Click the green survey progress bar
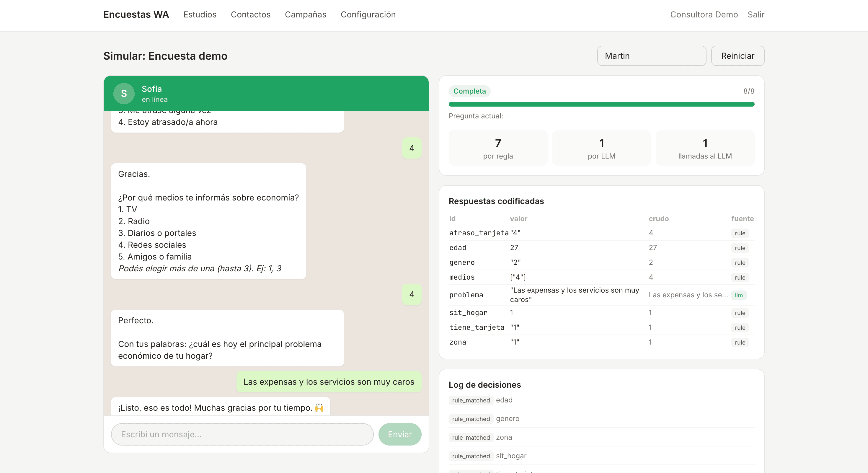This screenshot has width=868, height=473. tap(601, 105)
